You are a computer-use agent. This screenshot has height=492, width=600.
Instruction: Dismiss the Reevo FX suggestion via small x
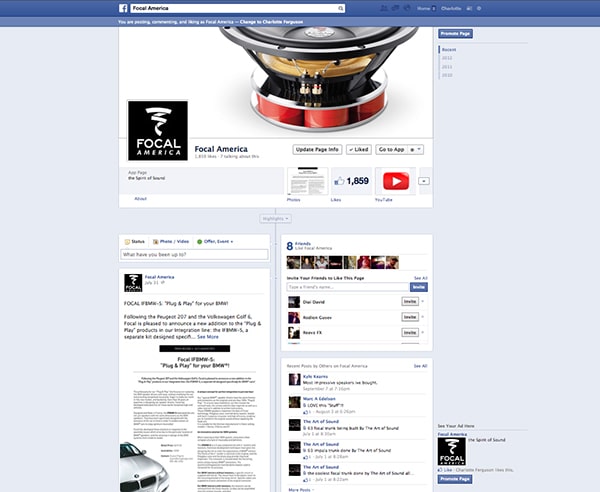click(x=423, y=332)
